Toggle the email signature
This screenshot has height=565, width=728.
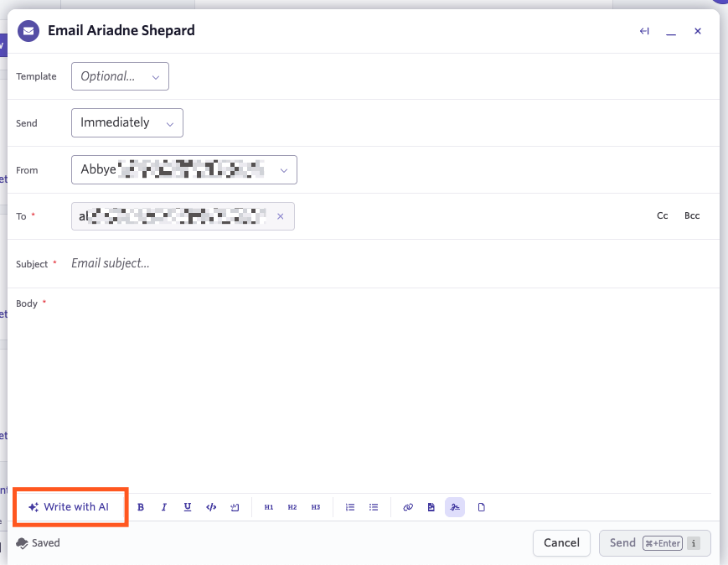(455, 507)
